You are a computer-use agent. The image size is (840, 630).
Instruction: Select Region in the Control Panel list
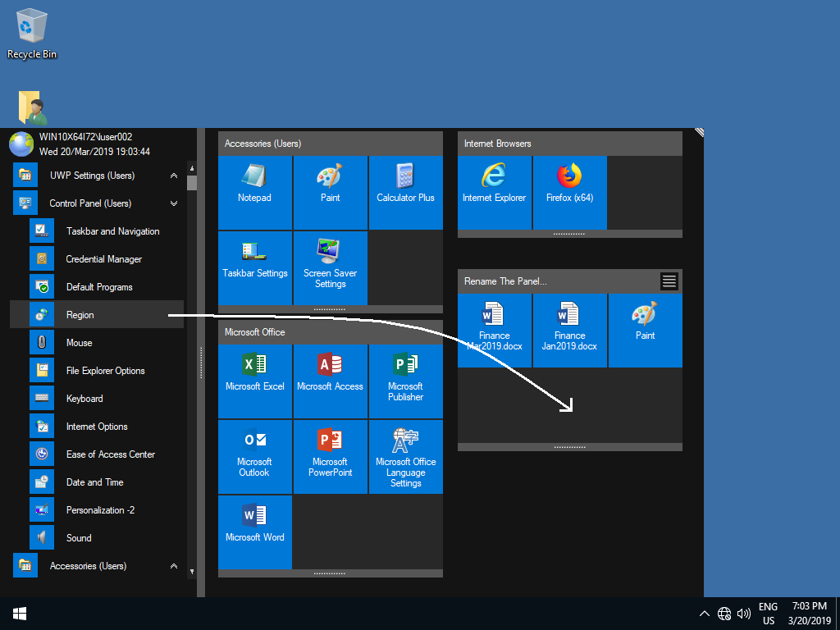pos(80,315)
